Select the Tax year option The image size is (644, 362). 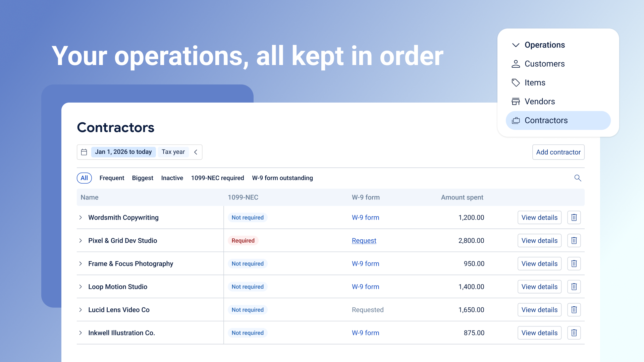[173, 152]
